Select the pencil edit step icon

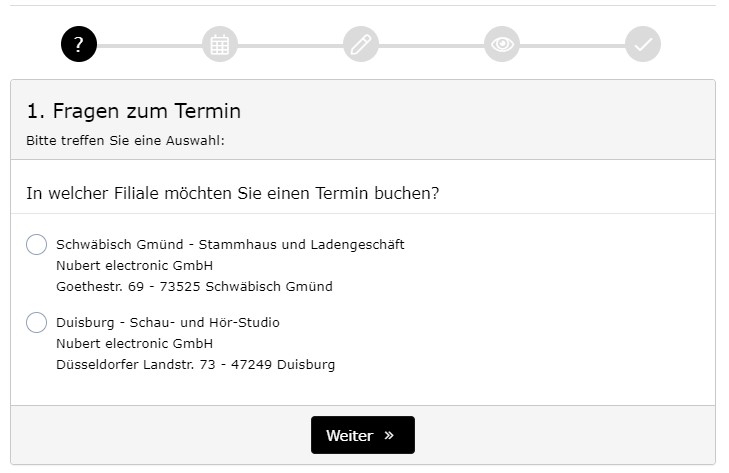(361, 45)
